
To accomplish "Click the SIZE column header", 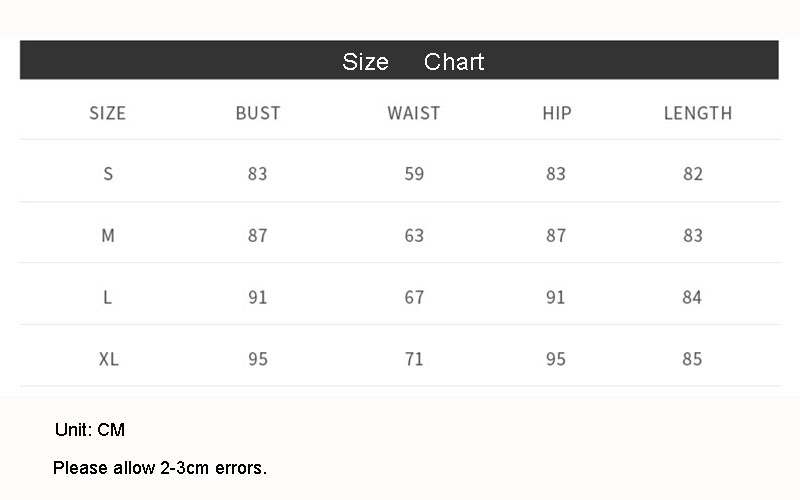I will pyautogui.click(x=108, y=113).
